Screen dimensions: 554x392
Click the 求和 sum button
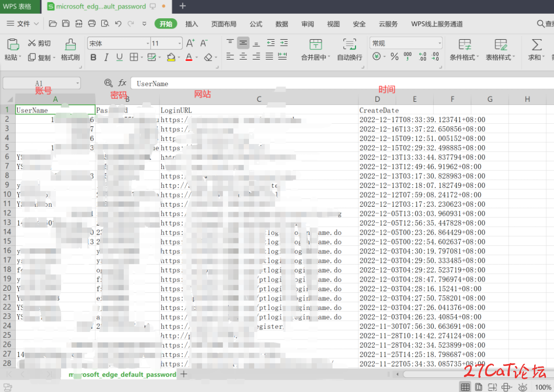(536, 50)
